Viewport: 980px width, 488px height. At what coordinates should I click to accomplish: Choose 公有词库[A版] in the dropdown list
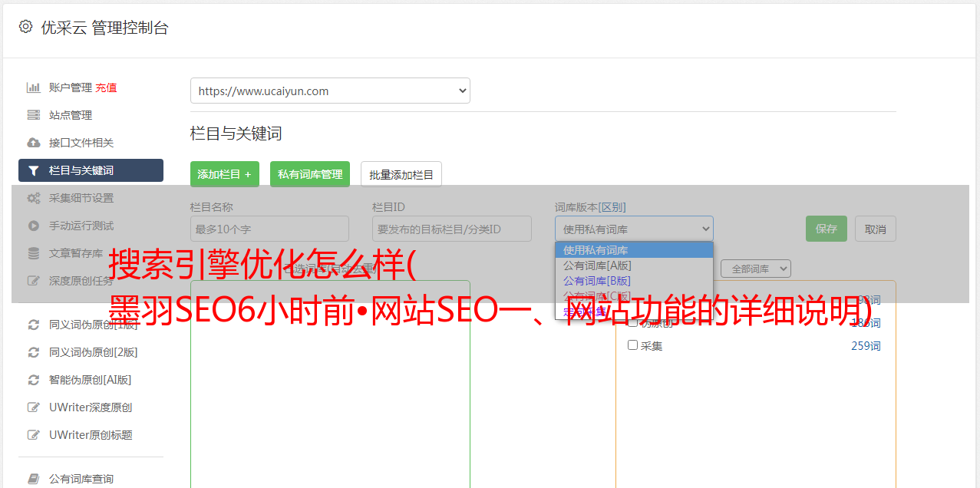point(634,265)
